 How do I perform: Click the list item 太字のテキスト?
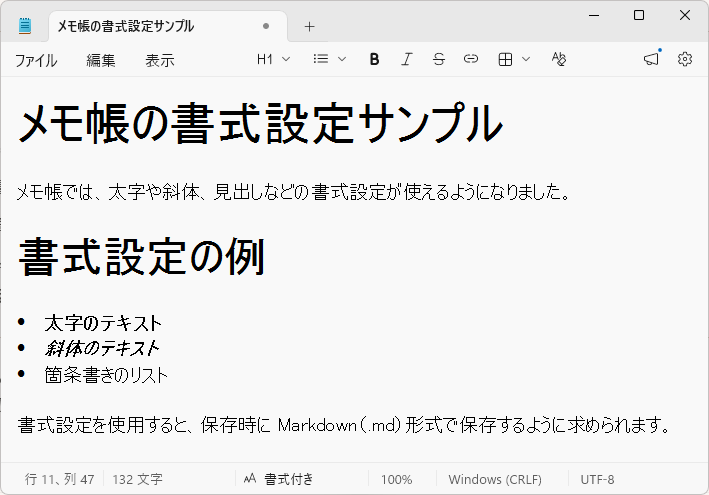point(103,323)
